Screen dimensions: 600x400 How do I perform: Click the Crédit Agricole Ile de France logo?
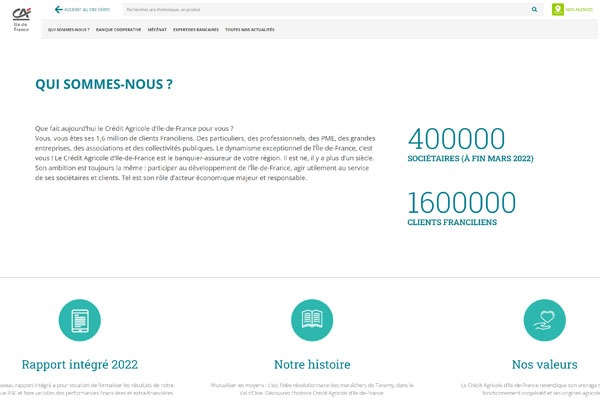(21, 19)
